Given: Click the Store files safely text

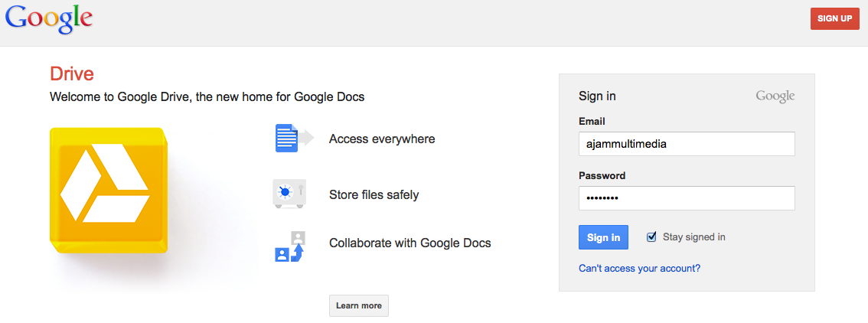Looking at the screenshot, I should [374, 194].
